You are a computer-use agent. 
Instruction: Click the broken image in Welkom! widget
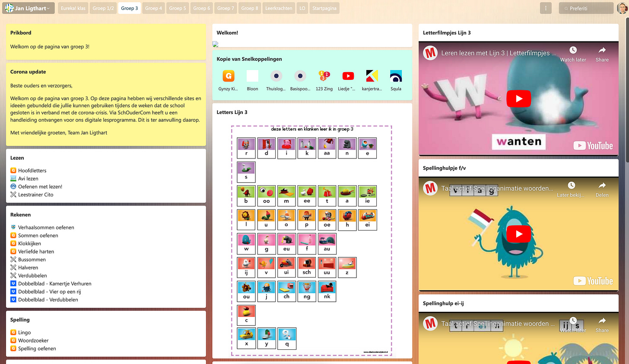[x=216, y=44]
